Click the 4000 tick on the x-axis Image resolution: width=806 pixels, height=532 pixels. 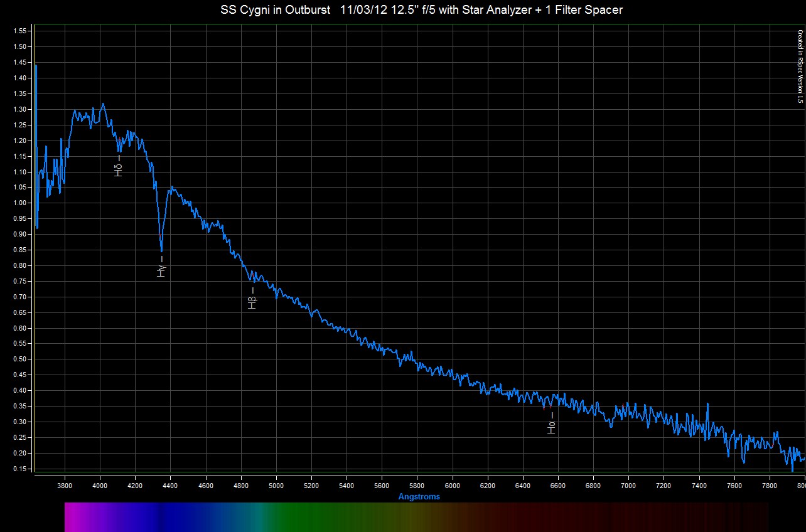pos(100,485)
